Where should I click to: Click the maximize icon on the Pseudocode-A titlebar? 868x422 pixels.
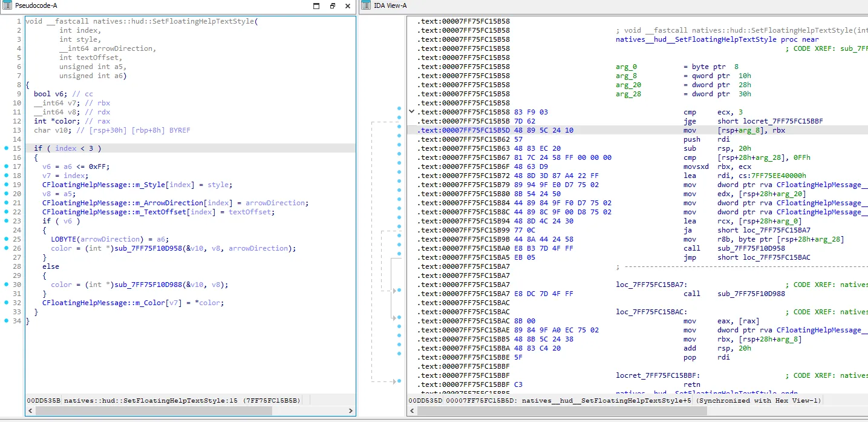pyautogui.click(x=316, y=5)
